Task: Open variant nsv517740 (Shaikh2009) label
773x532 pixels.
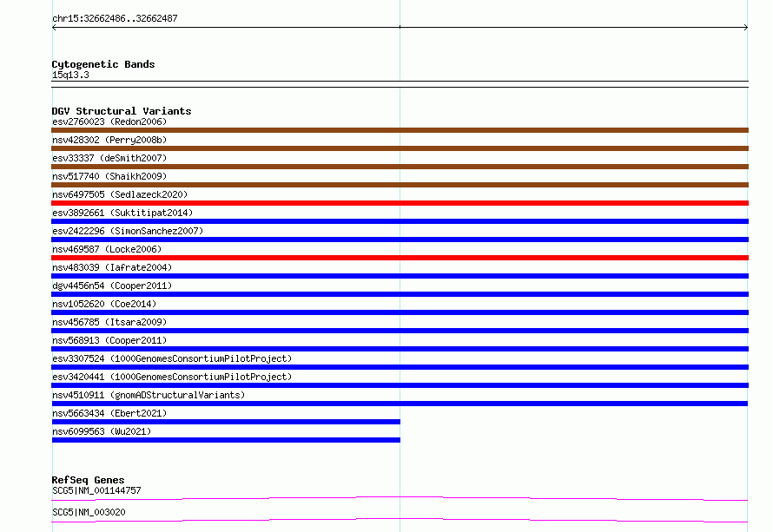Action: tap(109, 176)
